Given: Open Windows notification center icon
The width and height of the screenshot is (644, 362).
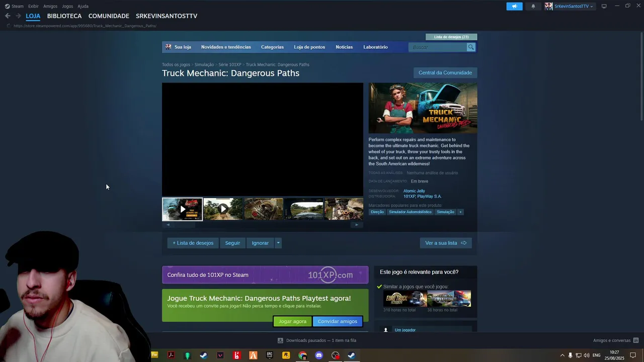Looking at the screenshot, I should (x=633, y=355).
